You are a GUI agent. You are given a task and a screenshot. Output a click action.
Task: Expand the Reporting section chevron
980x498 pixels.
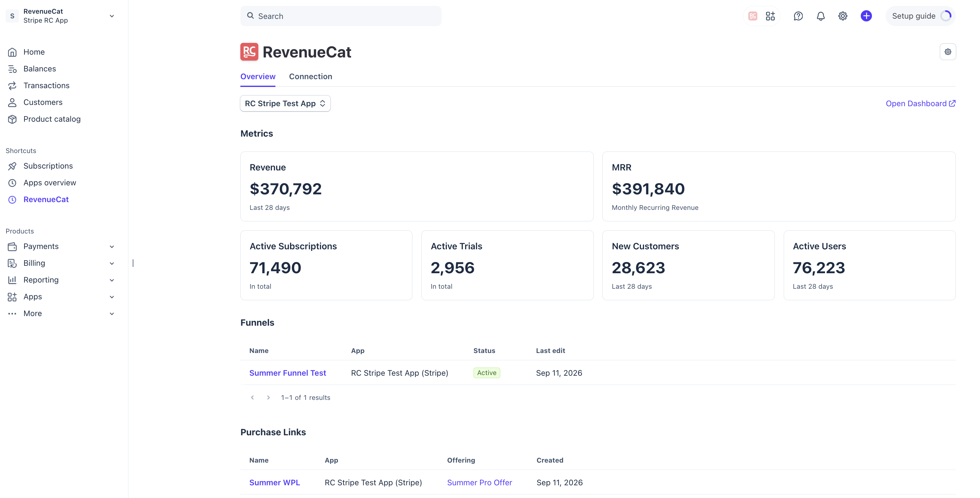click(112, 280)
